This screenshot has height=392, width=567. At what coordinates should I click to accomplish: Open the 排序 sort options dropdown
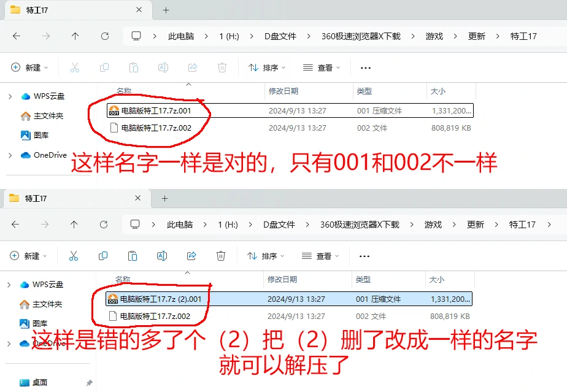(266, 67)
